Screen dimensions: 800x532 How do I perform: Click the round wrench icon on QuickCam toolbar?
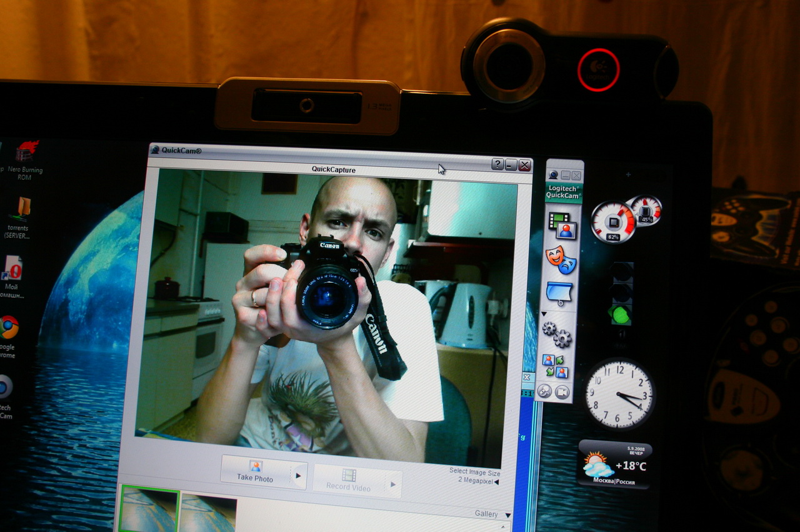(544, 392)
